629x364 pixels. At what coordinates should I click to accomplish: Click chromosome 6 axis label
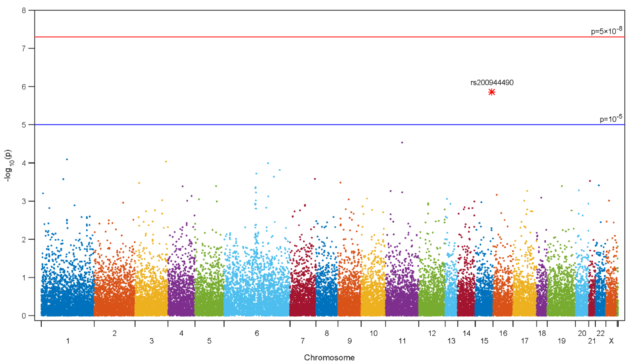[257, 333]
